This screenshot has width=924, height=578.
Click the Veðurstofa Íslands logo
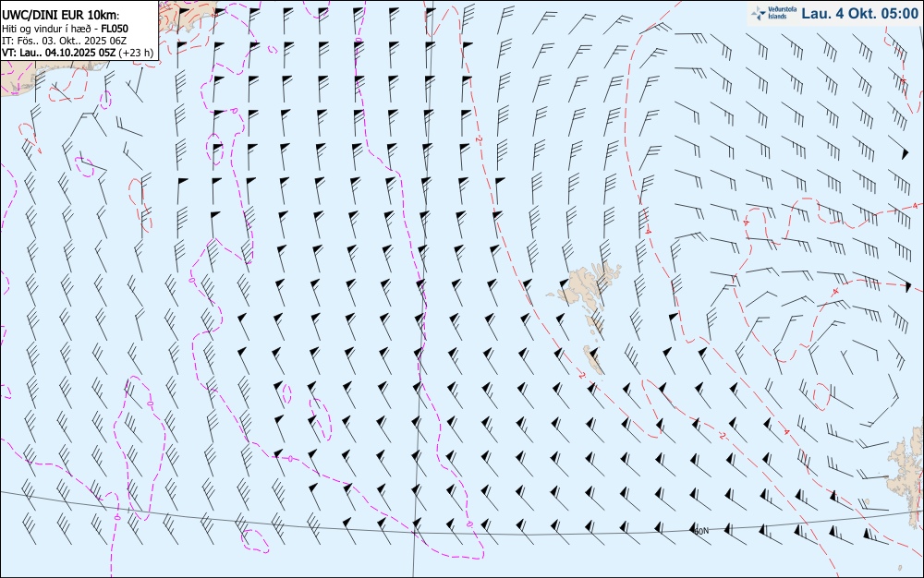pos(773,13)
